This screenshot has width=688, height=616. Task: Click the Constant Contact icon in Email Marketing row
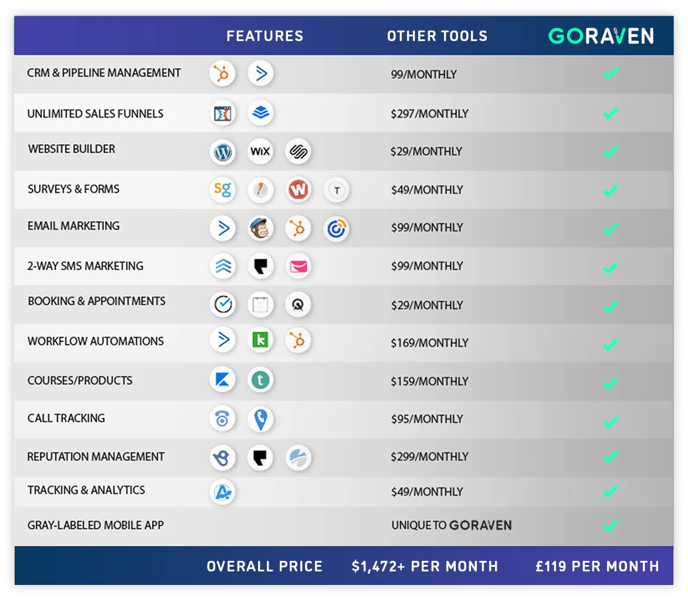[x=337, y=229]
